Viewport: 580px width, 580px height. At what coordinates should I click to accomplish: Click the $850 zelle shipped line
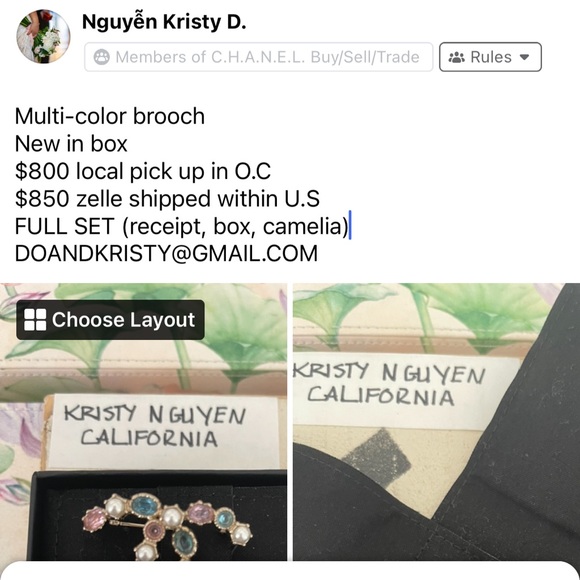pos(167,199)
